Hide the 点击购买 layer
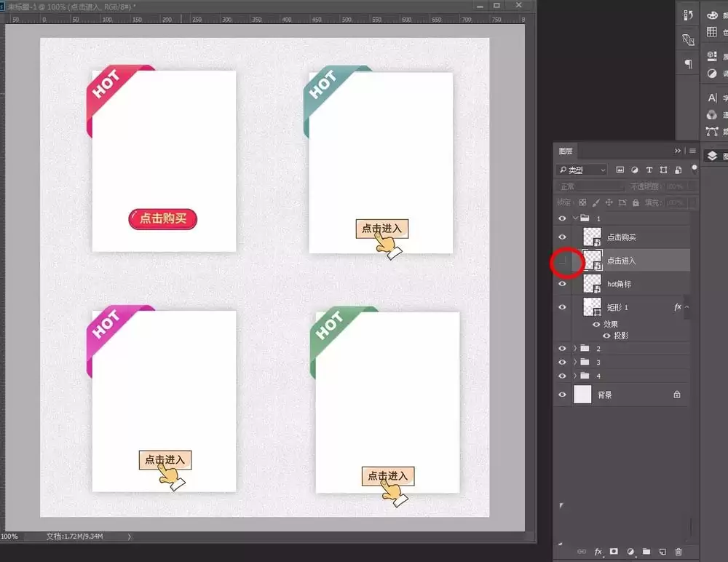728x562 pixels. click(x=562, y=237)
